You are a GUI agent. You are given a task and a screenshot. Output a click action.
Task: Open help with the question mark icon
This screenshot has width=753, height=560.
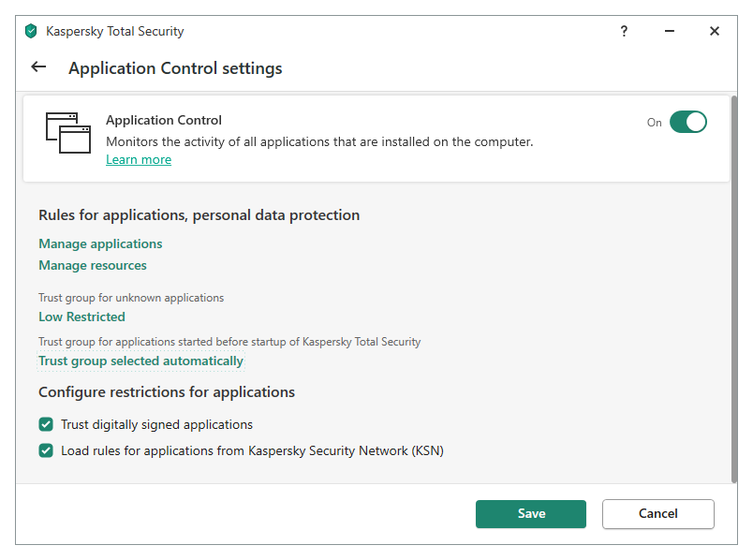624,31
